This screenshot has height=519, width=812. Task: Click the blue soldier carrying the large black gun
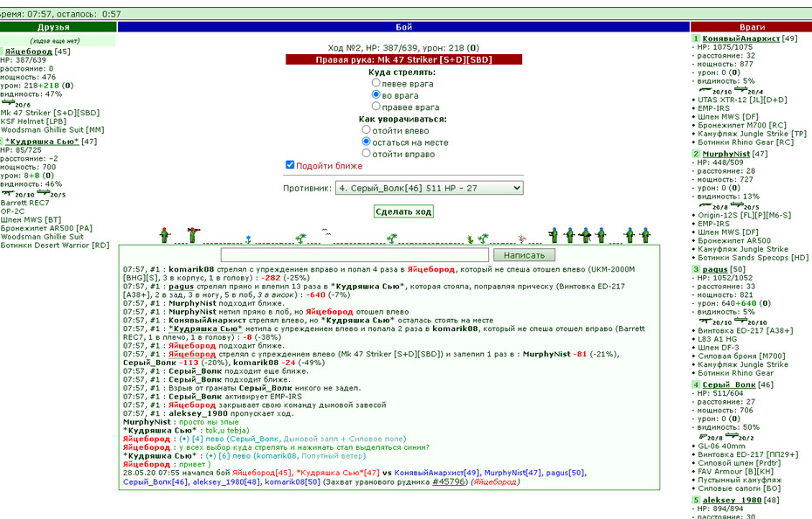pos(585,235)
